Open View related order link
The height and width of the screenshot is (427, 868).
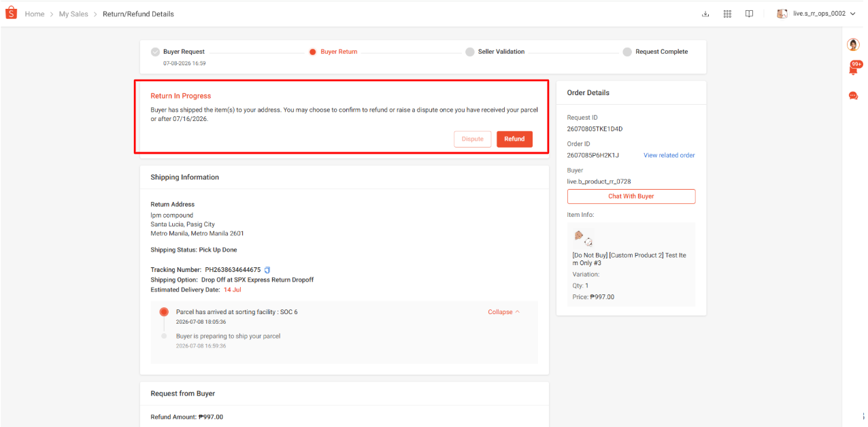point(669,155)
